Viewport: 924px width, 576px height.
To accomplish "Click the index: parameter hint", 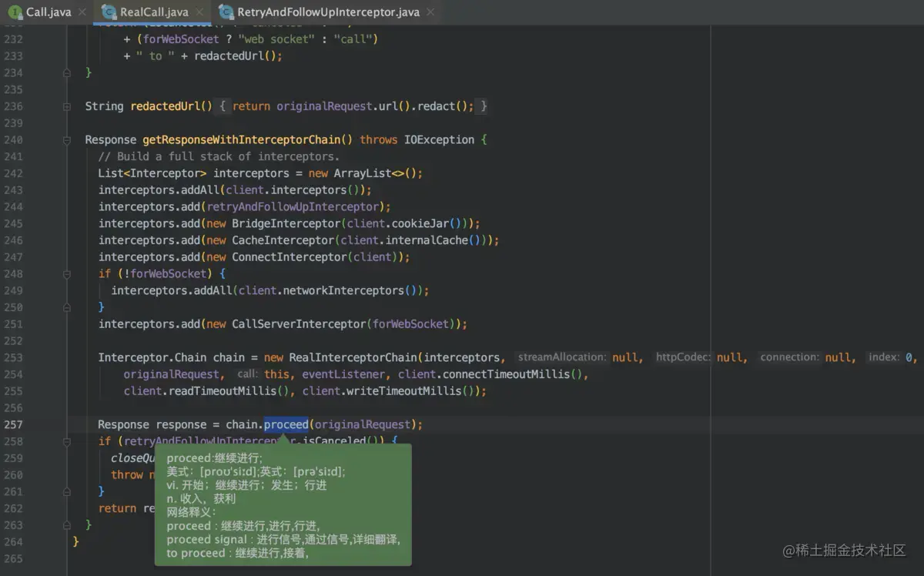I will (x=882, y=357).
